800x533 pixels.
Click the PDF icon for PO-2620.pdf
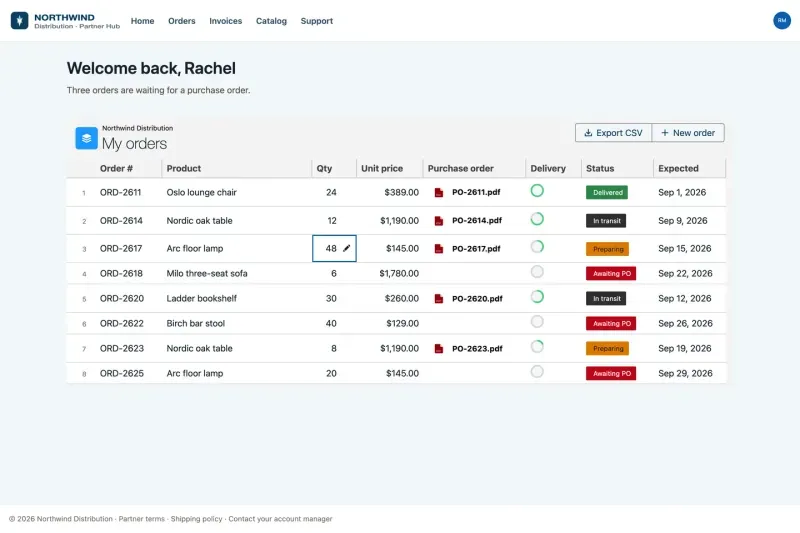(438, 298)
